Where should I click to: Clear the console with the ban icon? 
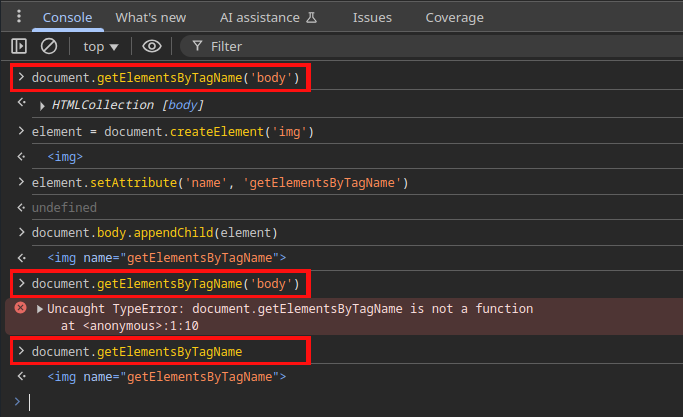48,46
